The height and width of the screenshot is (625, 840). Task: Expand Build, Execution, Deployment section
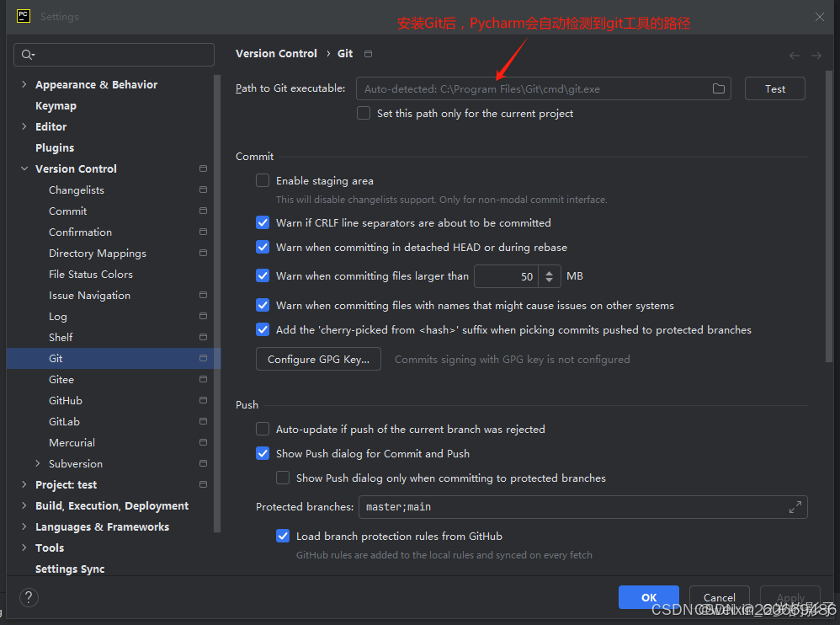(24, 505)
